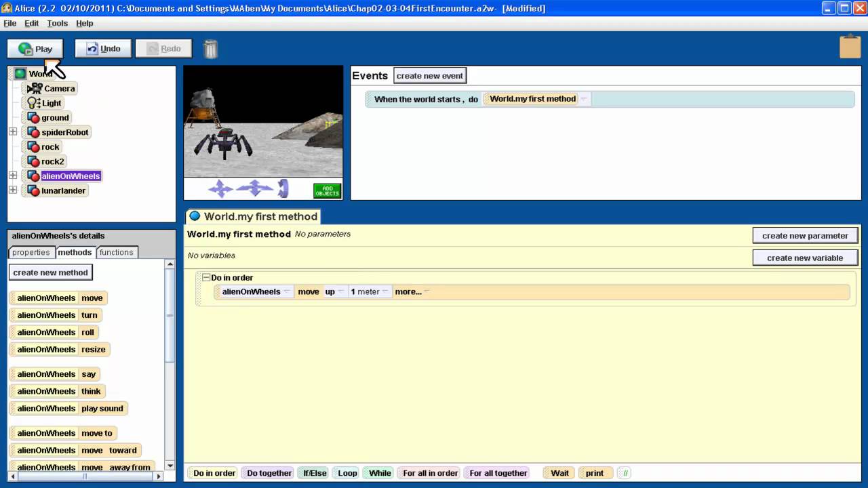Click the ground object icon
The image size is (868, 488).
[33, 118]
